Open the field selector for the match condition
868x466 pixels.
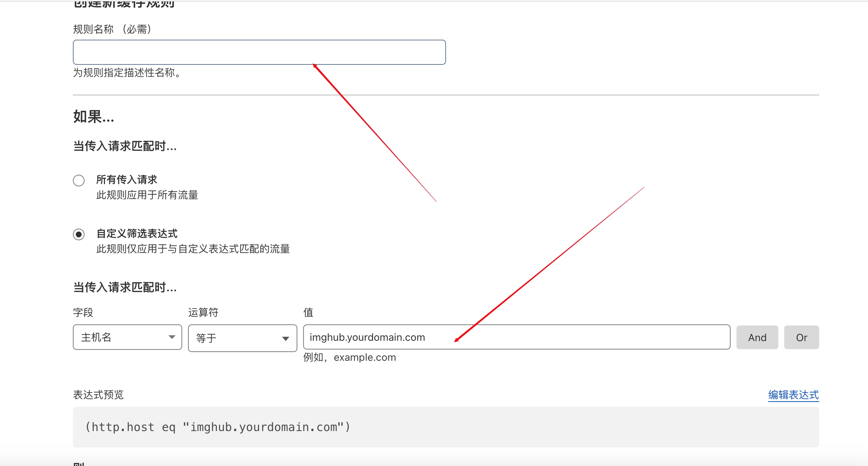tap(127, 337)
